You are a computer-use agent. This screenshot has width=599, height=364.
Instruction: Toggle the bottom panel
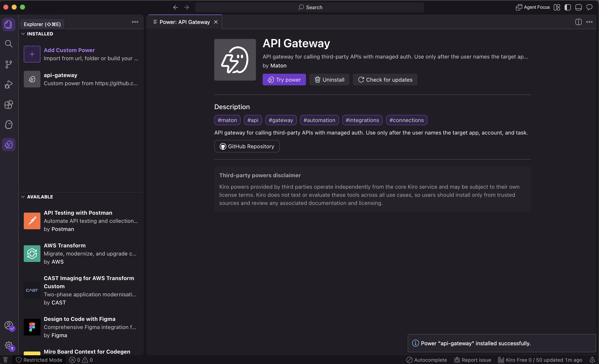click(578, 7)
